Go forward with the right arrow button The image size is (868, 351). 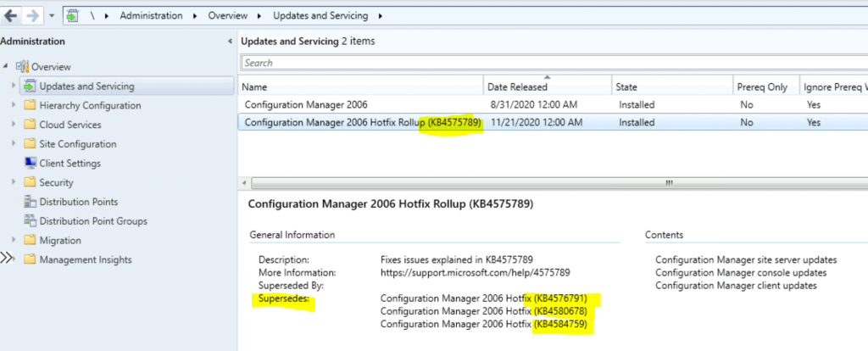(33, 15)
